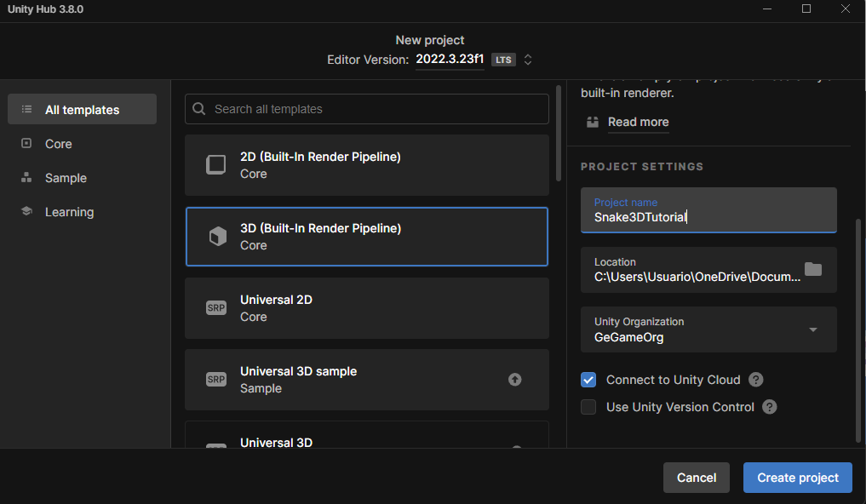866x504 pixels.
Task: Click the Unity Version Control help icon
Action: (x=769, y=407)
